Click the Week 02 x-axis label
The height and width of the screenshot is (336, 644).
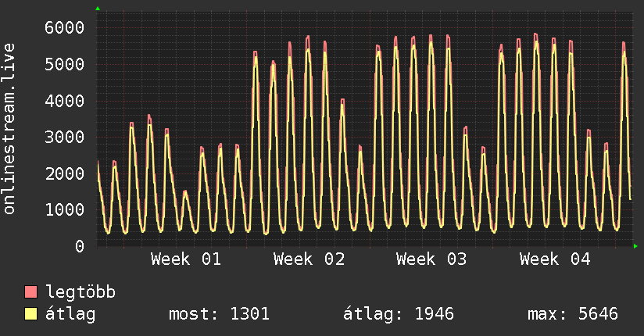pyautogui.click(x=309, y=259)
